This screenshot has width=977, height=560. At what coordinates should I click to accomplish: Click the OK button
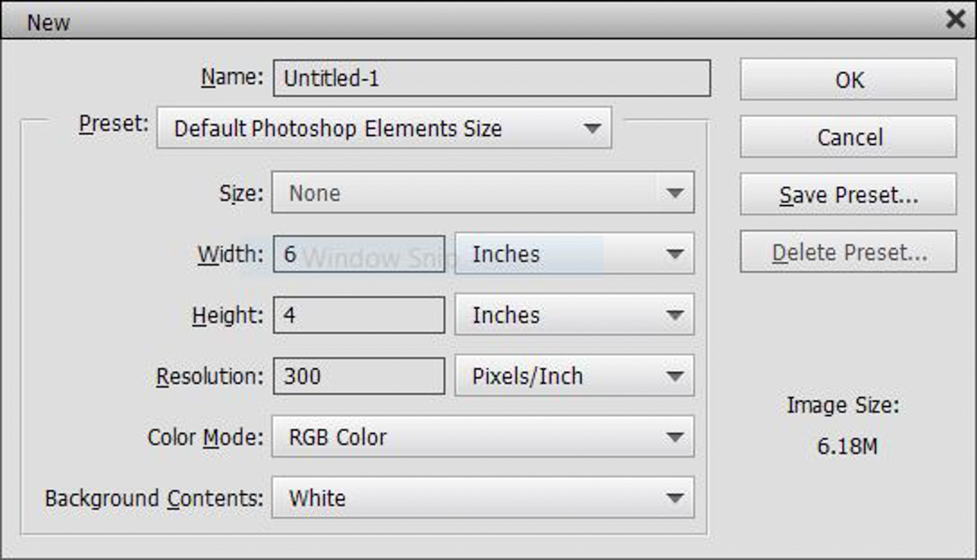(x=848, y=79)
